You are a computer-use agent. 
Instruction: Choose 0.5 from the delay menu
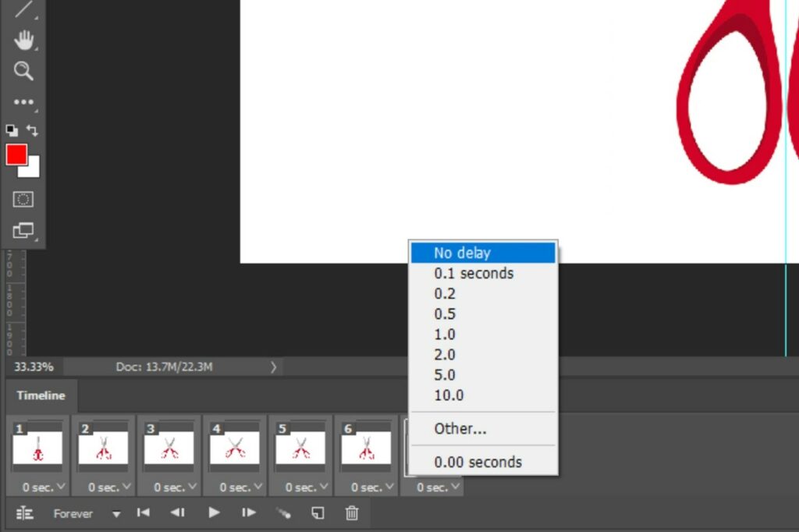[x=445, y=314]
